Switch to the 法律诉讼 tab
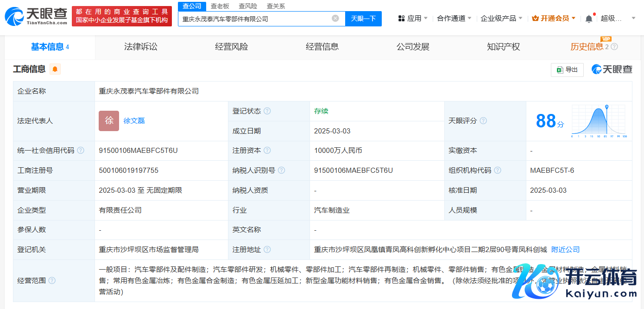Viewport: 644px width, 309px height. [x=140, y=47]
